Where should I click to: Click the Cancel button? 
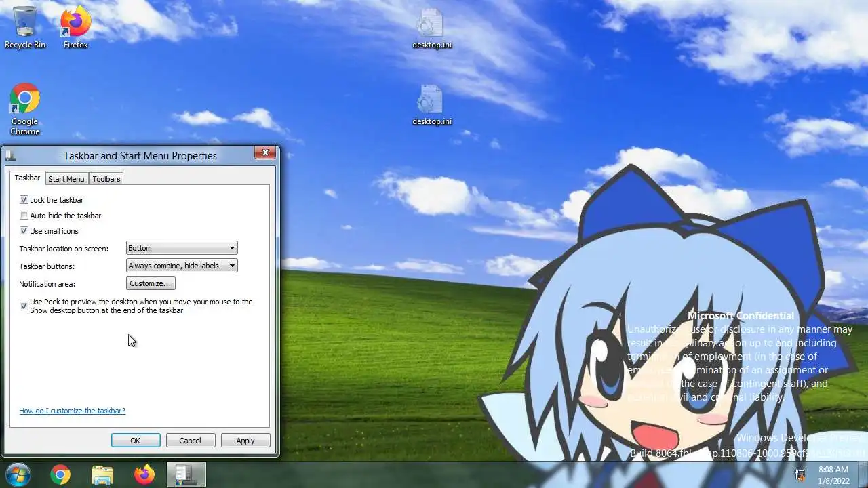(x=191, y=441)
